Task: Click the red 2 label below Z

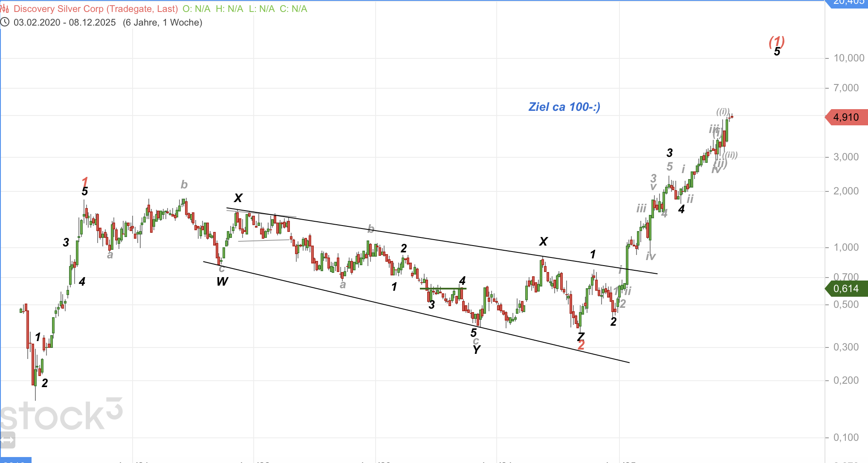Action: pos(581,345)
